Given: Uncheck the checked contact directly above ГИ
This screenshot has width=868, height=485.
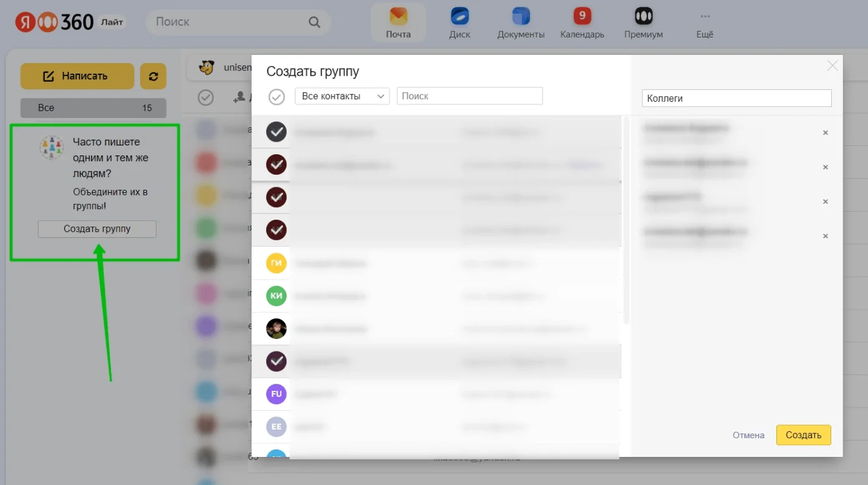Looking at the screenshot, I should click(276, 230).
